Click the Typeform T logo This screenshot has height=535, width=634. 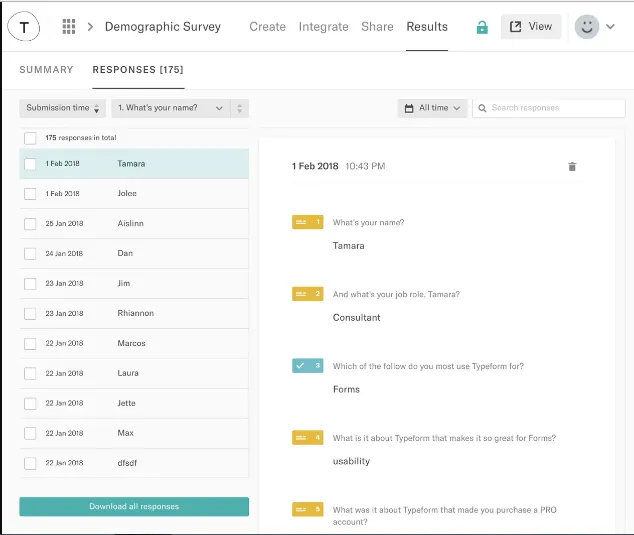point(24,27)
